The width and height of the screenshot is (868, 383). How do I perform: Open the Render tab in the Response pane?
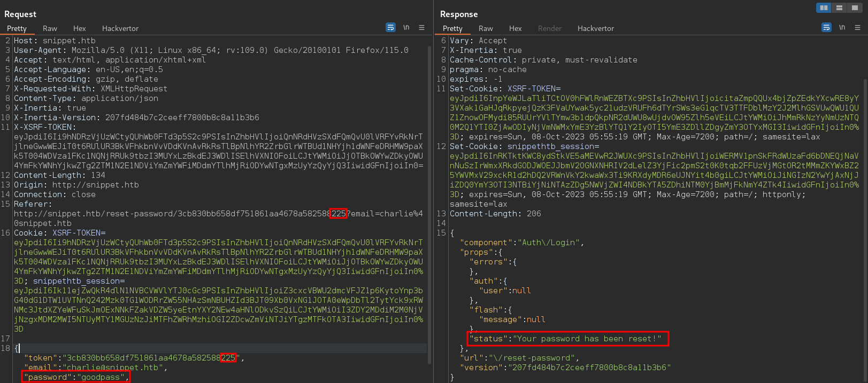tap(550, 28)
